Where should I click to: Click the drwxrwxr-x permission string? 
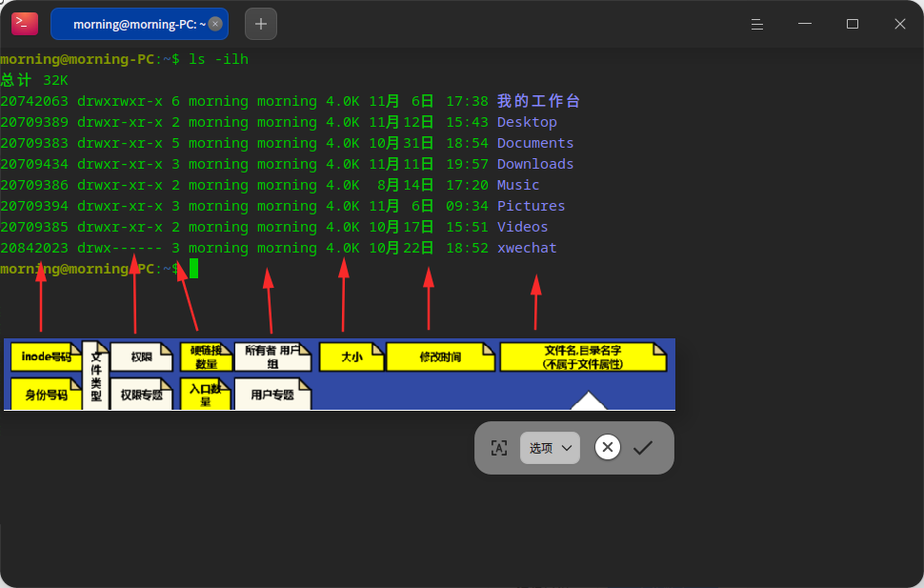click(120, 101)
